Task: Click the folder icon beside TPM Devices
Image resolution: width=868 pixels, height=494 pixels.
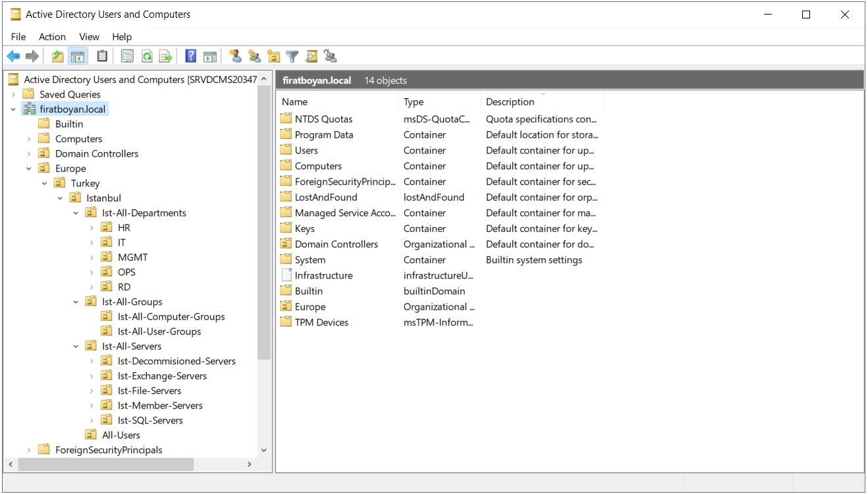Action: click(286, 322)
